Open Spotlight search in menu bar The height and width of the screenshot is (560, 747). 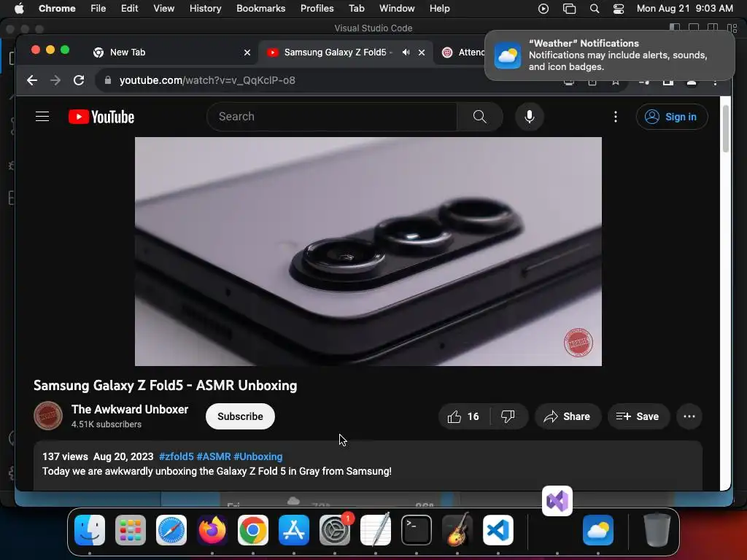(594, 9)
